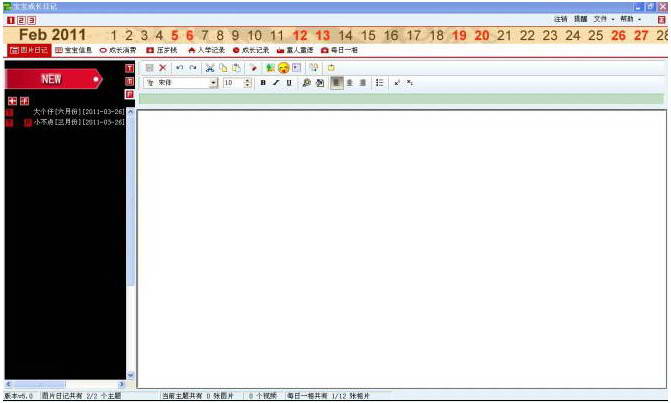Toggle superscript

tap(397, 83)
